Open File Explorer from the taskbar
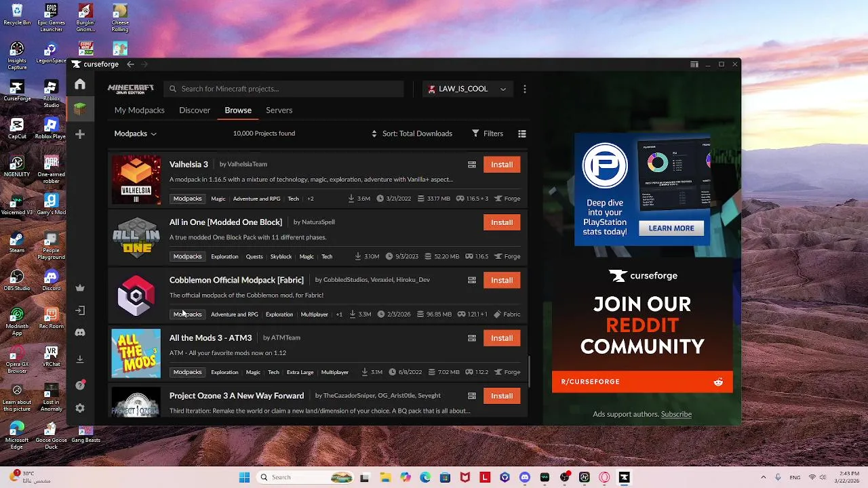 [x=385, y=477]
